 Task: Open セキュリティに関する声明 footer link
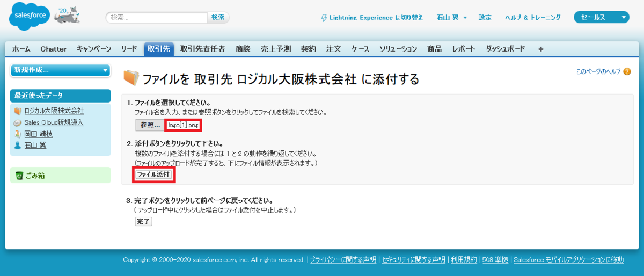tap(414, 260)
